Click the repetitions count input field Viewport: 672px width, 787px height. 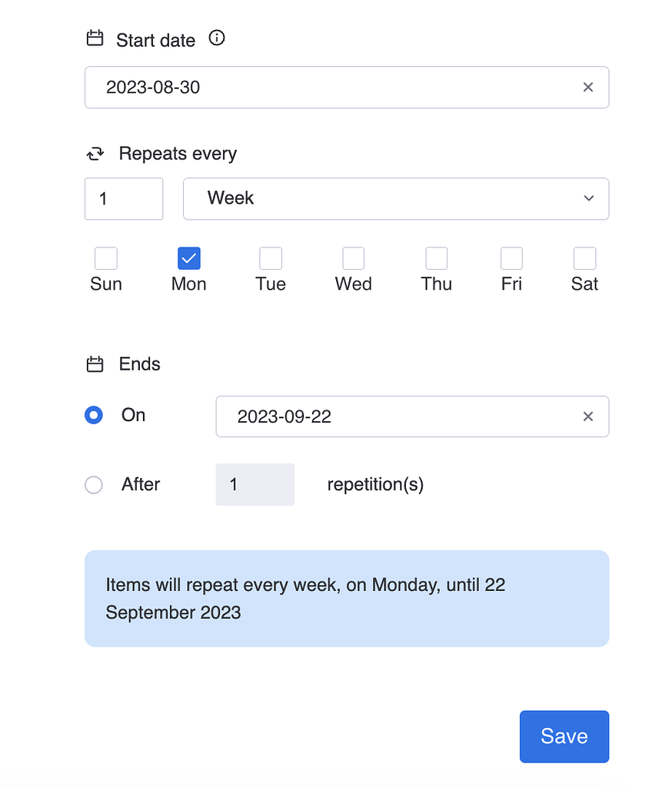[254, 484]
